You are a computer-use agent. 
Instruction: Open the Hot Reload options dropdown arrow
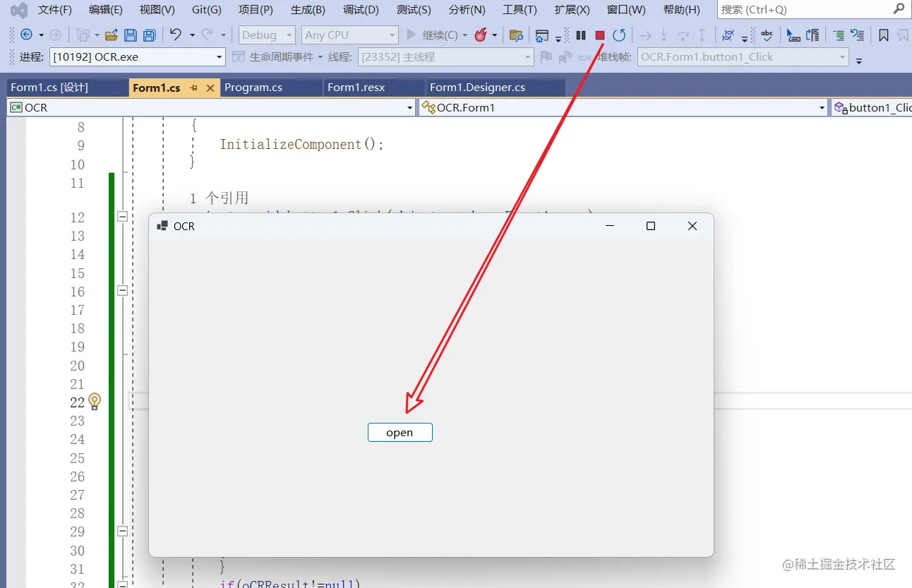[x=494, y=35]
